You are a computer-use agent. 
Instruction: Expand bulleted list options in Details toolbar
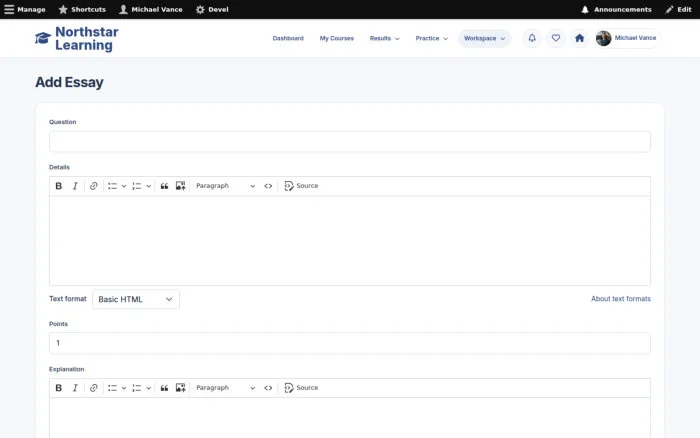click(124, 186)
